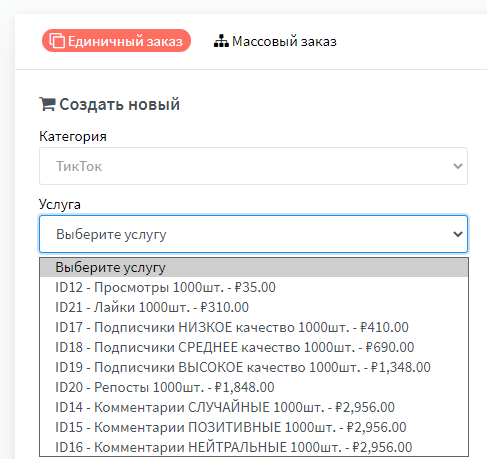Expand the Категория dropdown showing ТикТок
487x459 pixels.
(x=253, y=166)
